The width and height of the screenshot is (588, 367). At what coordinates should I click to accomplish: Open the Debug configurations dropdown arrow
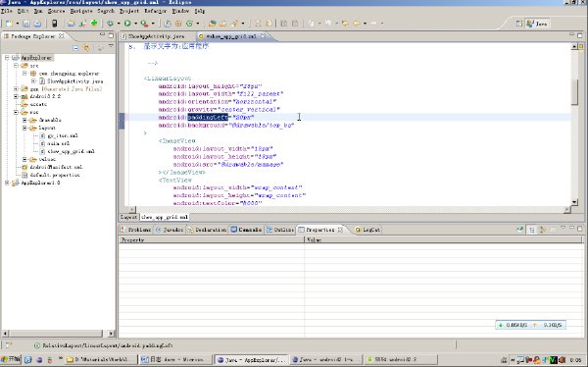pos(119,24)
